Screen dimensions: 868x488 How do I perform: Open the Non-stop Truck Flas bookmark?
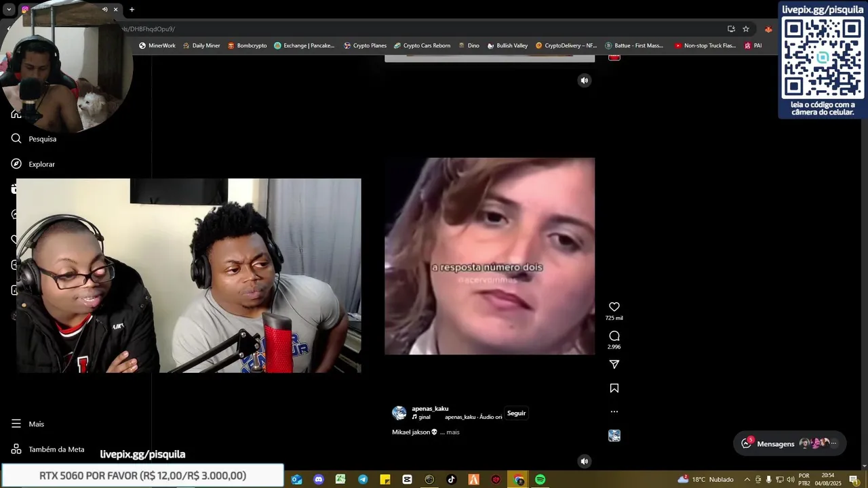pos(705,45)
